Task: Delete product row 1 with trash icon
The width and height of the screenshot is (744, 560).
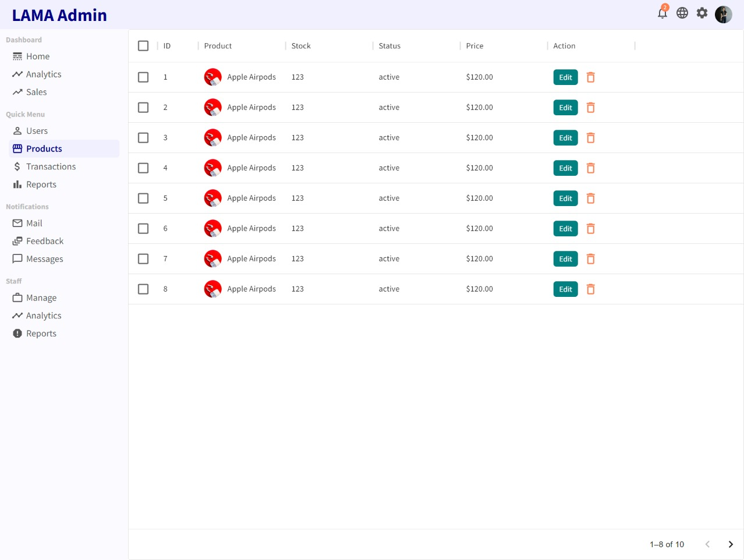Action: click(590, 77)
